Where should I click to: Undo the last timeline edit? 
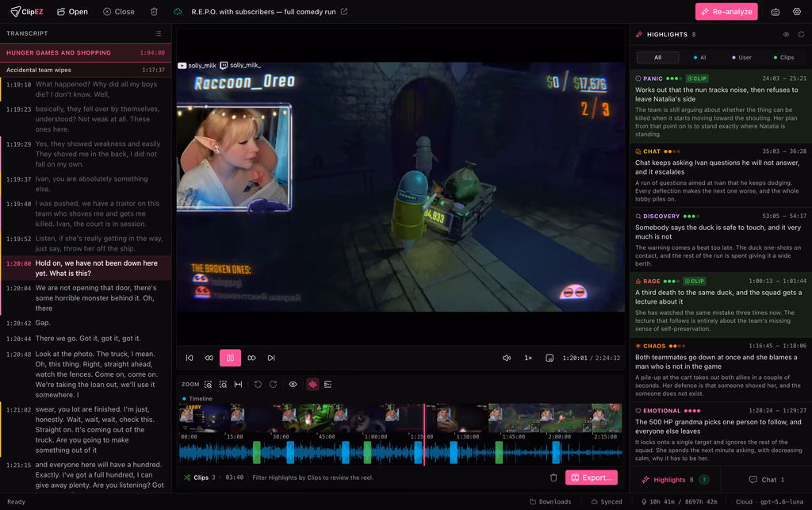258,384
